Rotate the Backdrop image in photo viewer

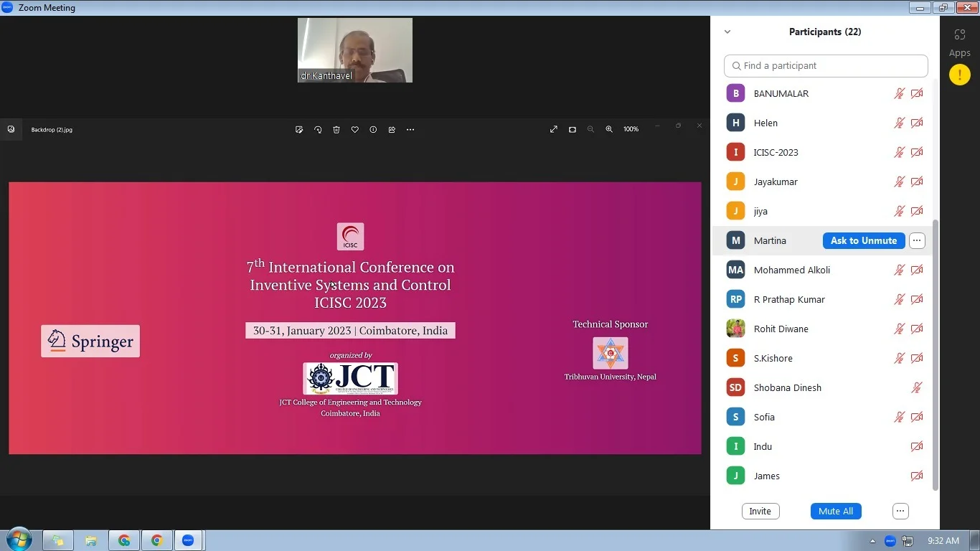318,130
